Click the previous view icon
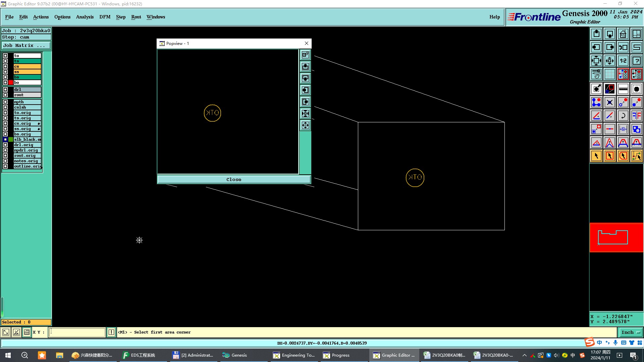 click(623, 47)
